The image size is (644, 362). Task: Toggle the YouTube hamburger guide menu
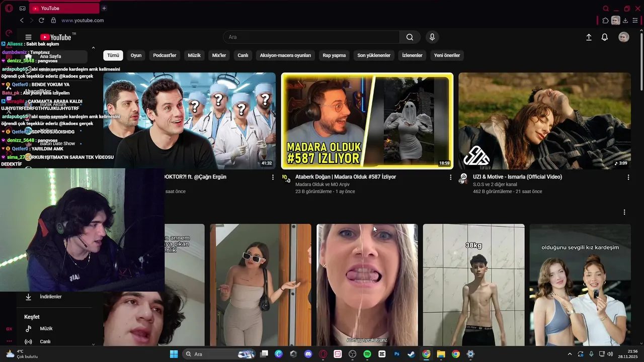[x=29, y=37]
